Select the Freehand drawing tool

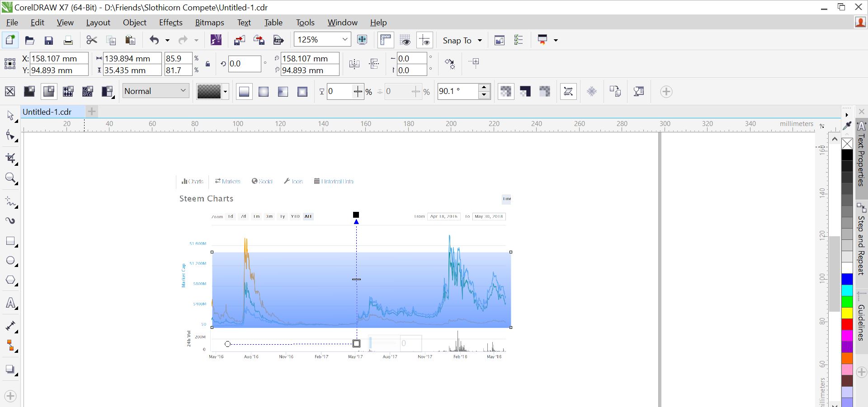[10, 201]
